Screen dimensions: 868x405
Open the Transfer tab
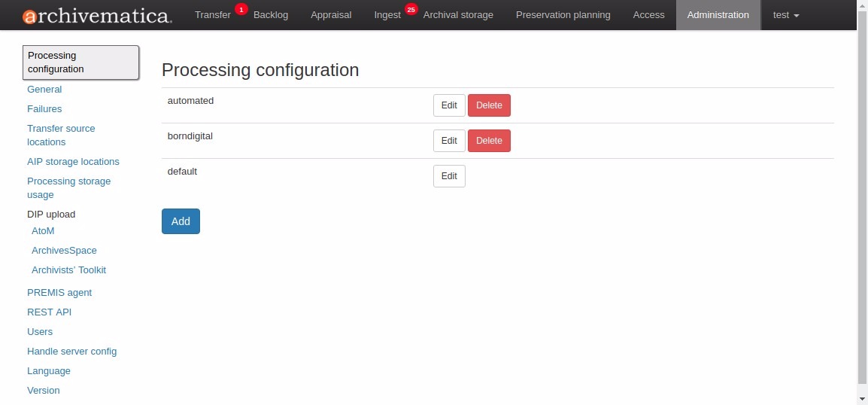click(x=213, y=15)
